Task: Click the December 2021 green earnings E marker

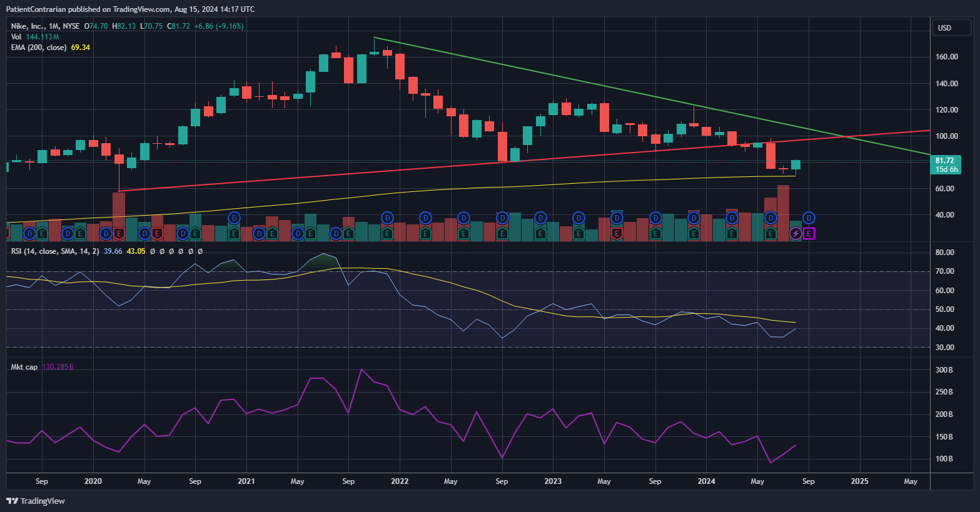Action: pos(387,234)
